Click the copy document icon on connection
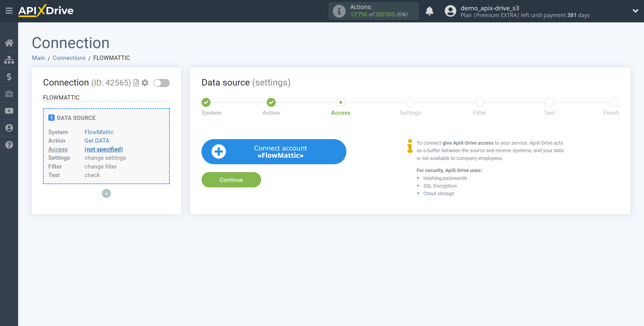 [x=136, y=83]
